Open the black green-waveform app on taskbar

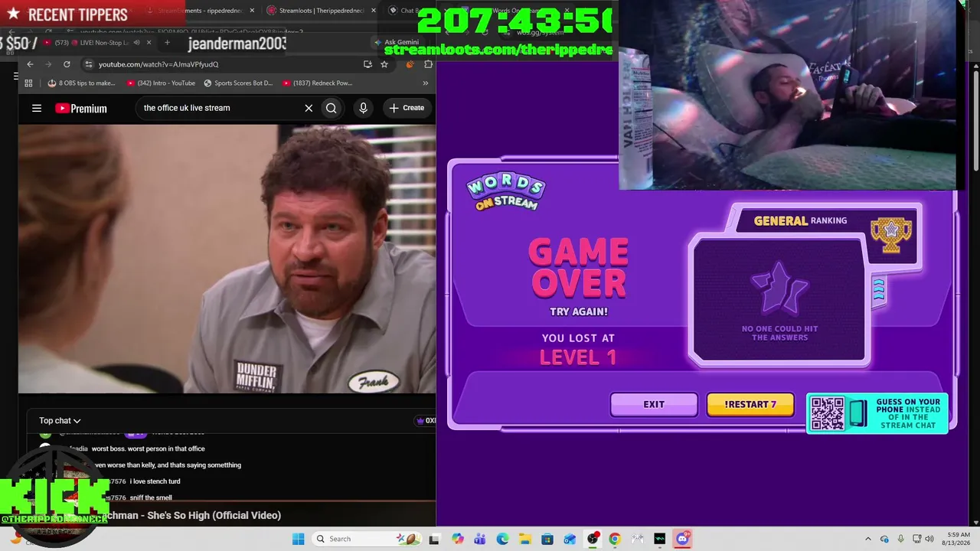(x=660, y=539)
